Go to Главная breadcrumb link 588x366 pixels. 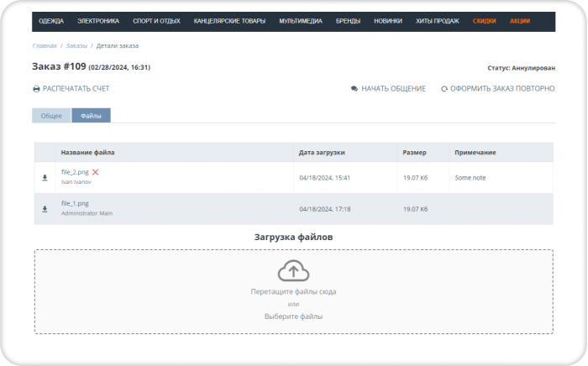pyautogui.click(x=45, y=45)
